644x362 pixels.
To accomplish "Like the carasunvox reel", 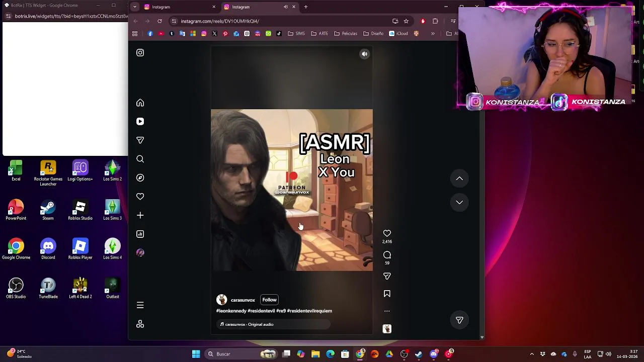I will coord(387,233).
